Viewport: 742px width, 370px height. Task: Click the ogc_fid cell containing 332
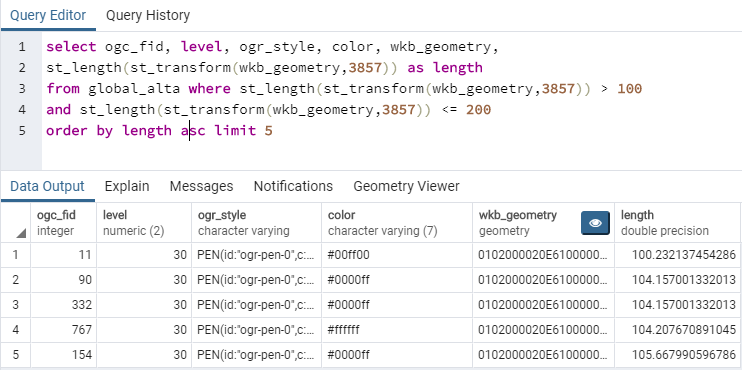coord(63,305)
